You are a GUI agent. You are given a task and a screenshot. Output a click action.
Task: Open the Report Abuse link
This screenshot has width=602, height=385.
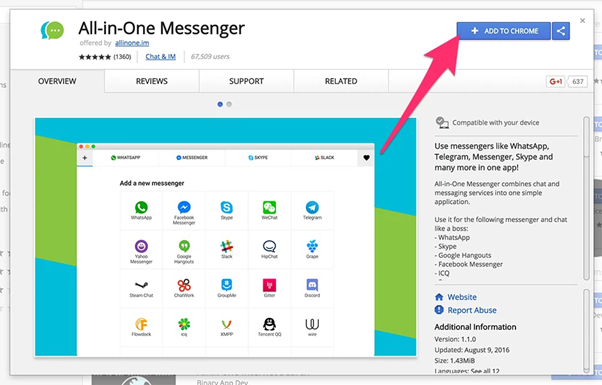(x=472, y=310)
